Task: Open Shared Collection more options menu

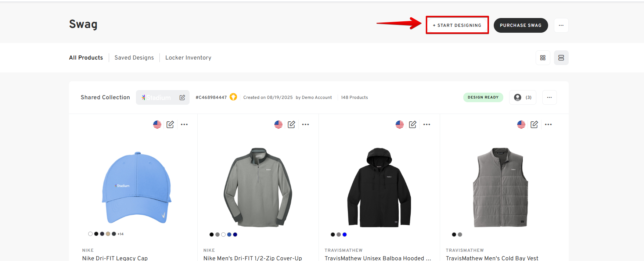Action: [x=549, y=97]
